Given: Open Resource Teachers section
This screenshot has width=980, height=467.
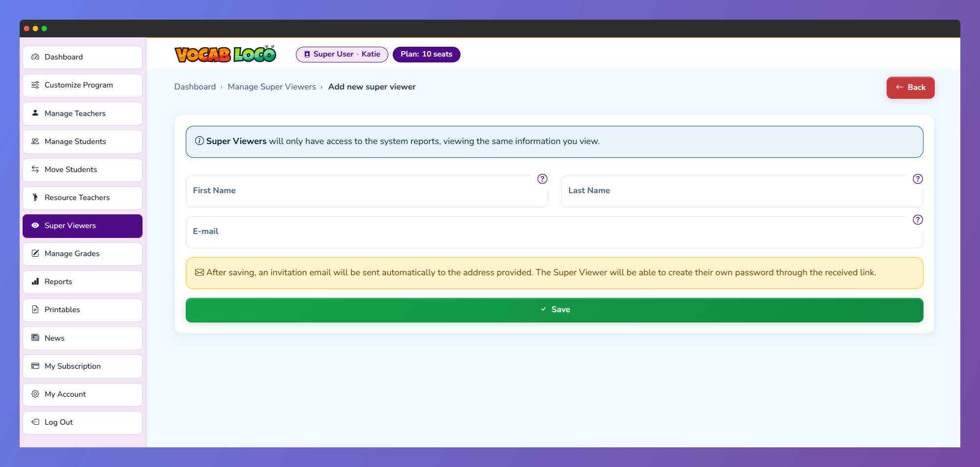Looking at the screenshot, I should (x=83, y=198).
